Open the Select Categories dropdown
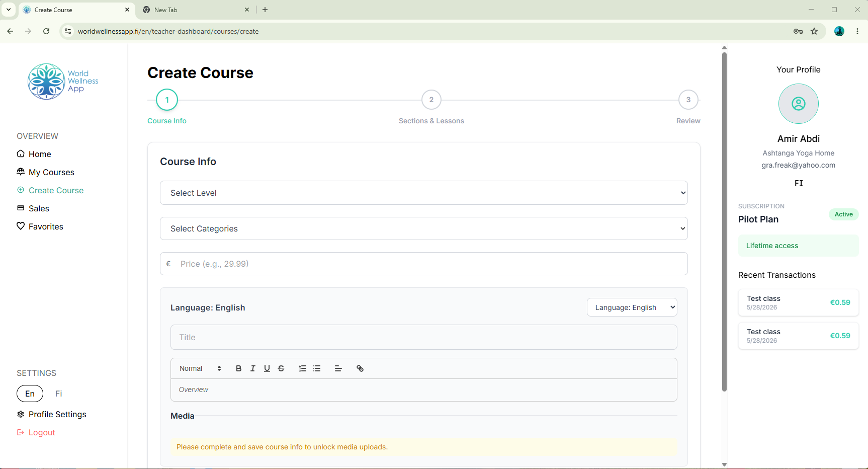868x469 pixels. [424, 228]
